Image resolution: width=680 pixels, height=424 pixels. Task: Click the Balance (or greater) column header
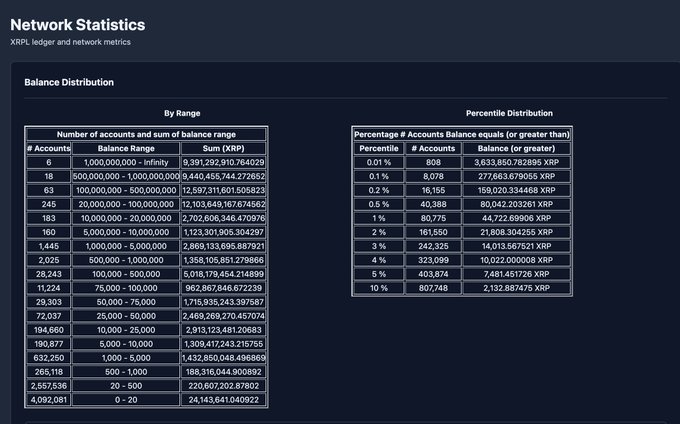click(x=516, y=148)
